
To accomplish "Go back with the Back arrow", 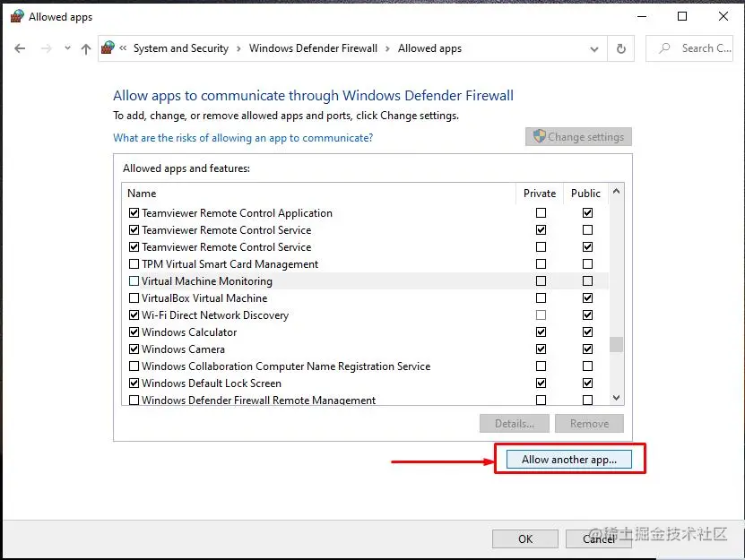I will (20, 48).
